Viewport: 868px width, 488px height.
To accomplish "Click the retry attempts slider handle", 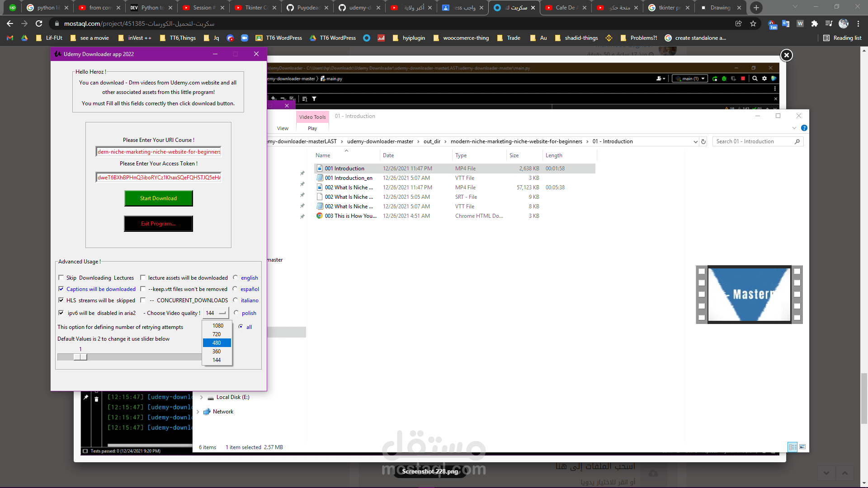I will pyautogui.click(x=80, y=357).
